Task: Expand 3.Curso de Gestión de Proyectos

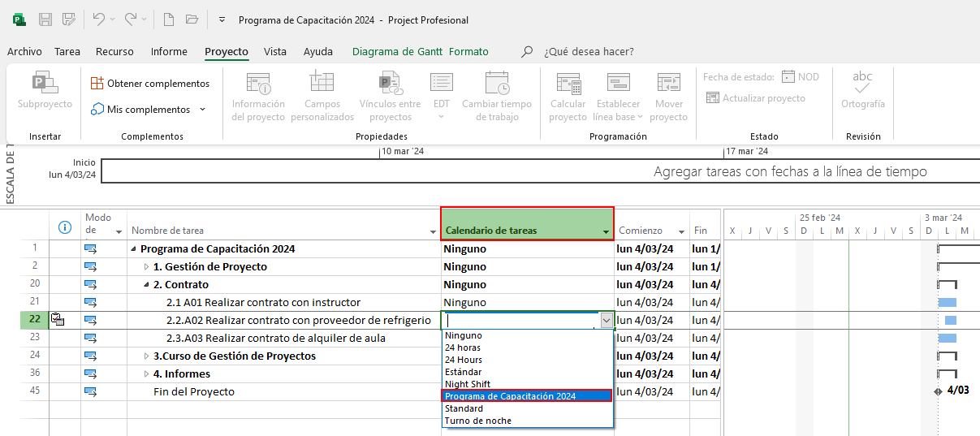Action: pyautogui.click(x=147, y=356)
